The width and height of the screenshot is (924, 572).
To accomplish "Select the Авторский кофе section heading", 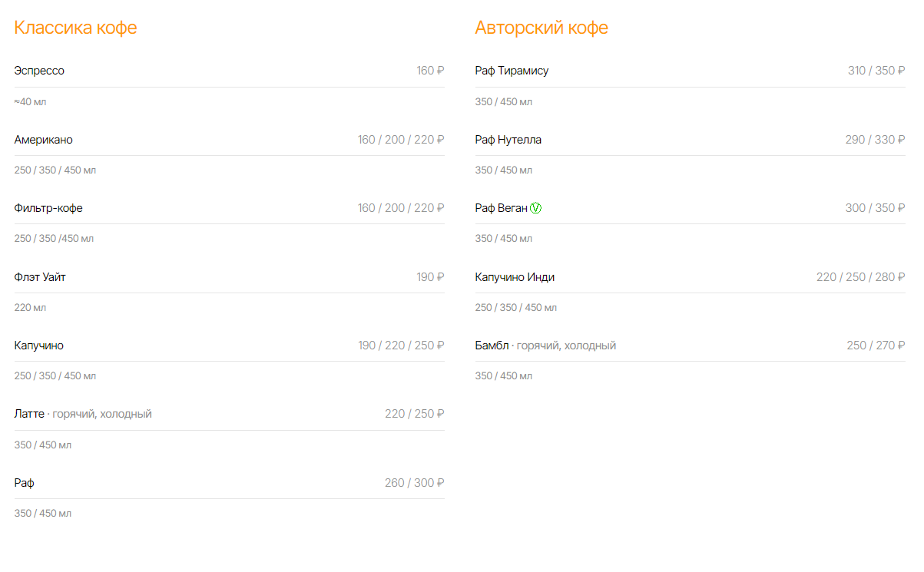I will (x=541, y=28).
